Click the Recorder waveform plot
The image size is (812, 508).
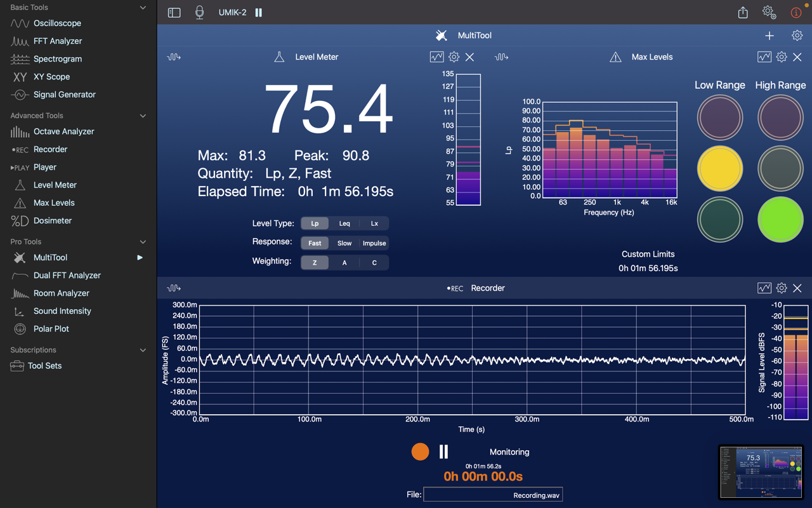[472, 359]
